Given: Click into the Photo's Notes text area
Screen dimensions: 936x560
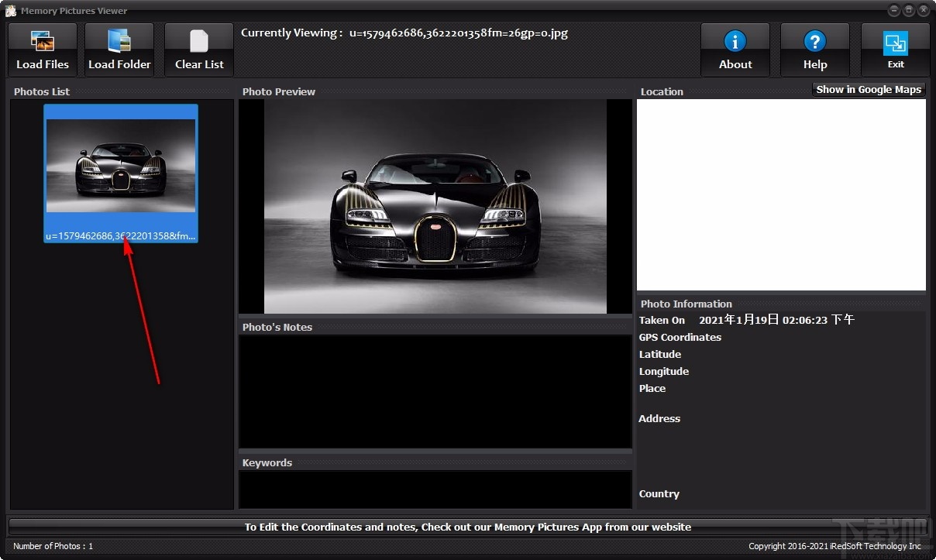Looking at the screenshot, I should [435, 391].
